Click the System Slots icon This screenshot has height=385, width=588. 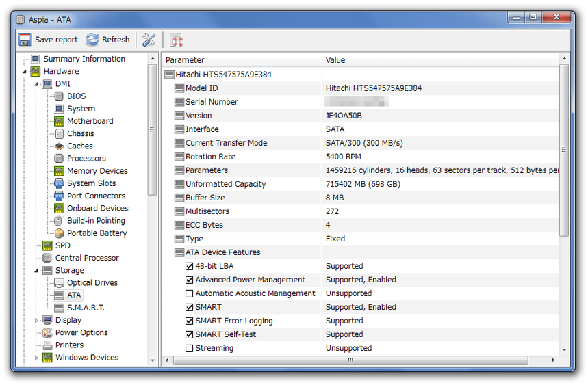(59, 183)
